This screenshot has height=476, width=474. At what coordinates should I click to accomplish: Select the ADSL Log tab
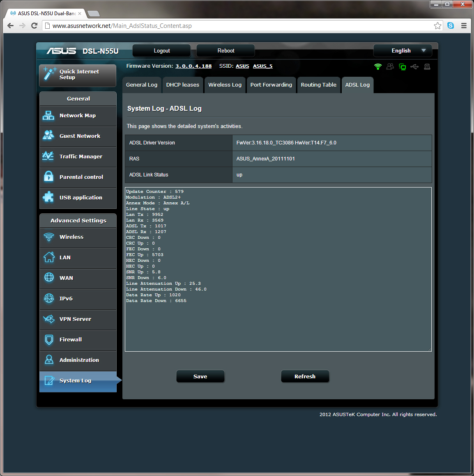click(357, 85)
